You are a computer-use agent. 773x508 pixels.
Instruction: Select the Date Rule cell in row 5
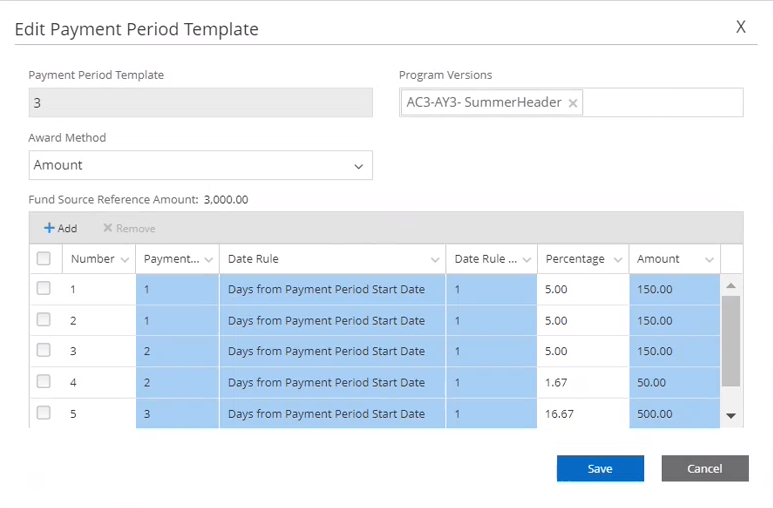tap(332, 413)
